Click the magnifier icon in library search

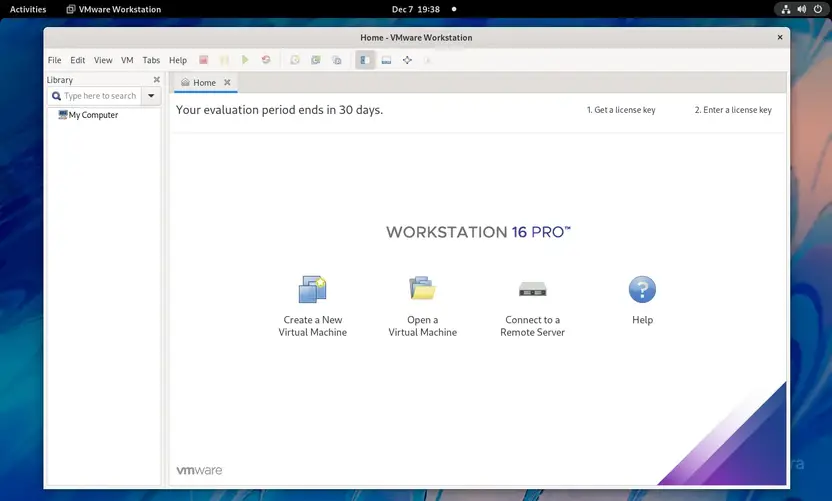coord(56,96)
